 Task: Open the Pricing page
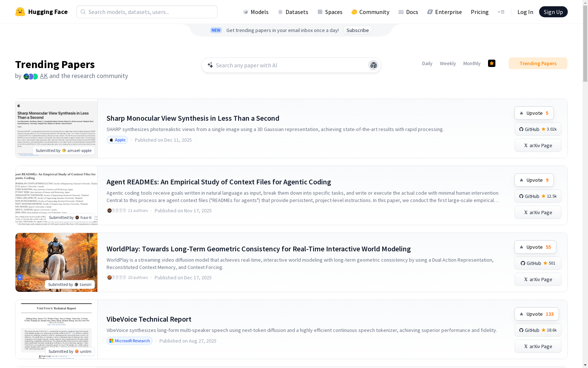pos(480,12)
